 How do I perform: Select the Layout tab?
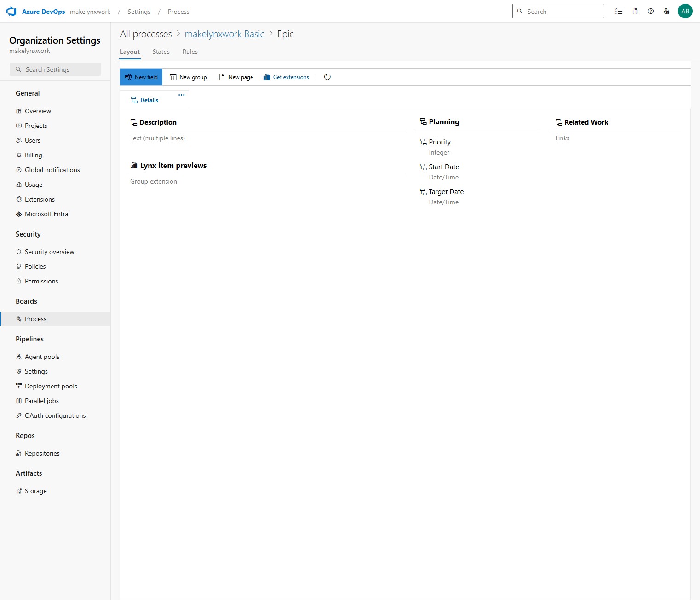click(130, 52)
